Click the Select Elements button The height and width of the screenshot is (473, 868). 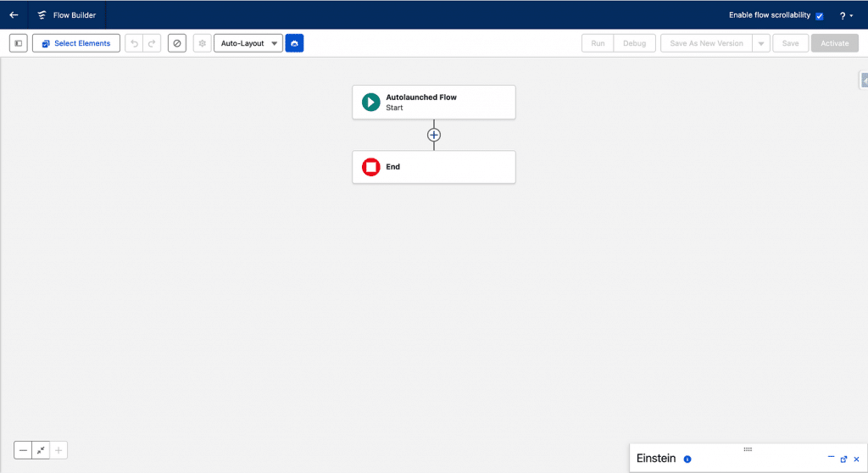(76, 43)
